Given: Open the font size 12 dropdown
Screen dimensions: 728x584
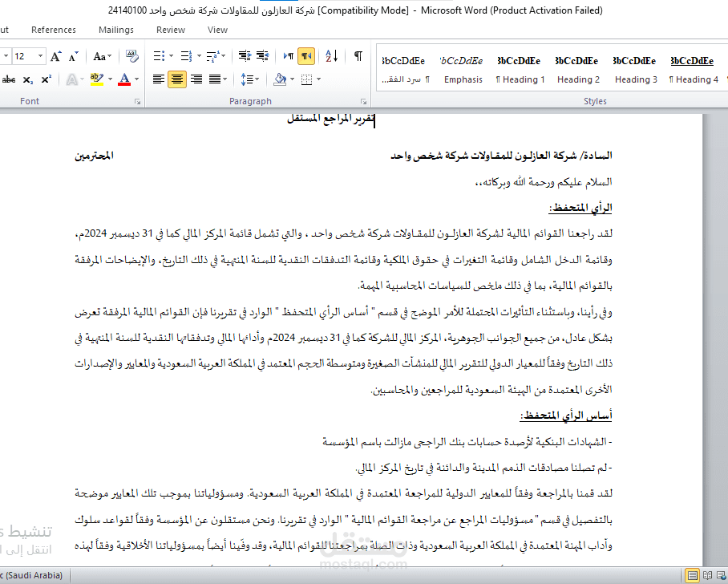Looking at the screenshot, I should pos(40,57).
